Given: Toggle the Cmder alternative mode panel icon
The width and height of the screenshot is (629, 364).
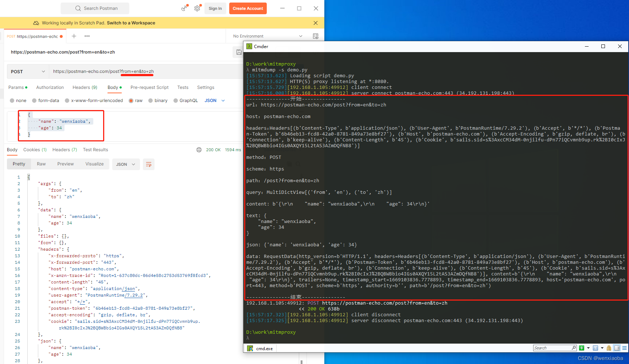Looking at the screenshot, I should pyautogui.click(x=617, y=348).
